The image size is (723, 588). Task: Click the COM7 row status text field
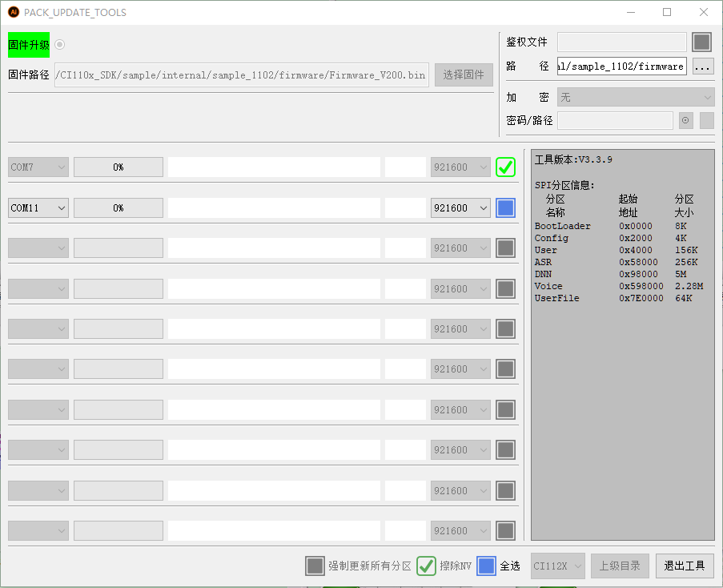pyautogui.click(x=274, y=167)
